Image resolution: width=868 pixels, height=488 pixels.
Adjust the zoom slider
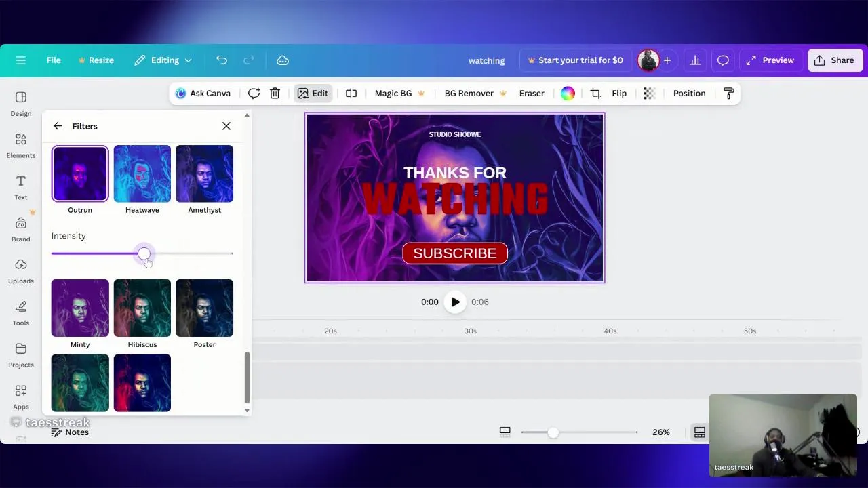point(553,432)
